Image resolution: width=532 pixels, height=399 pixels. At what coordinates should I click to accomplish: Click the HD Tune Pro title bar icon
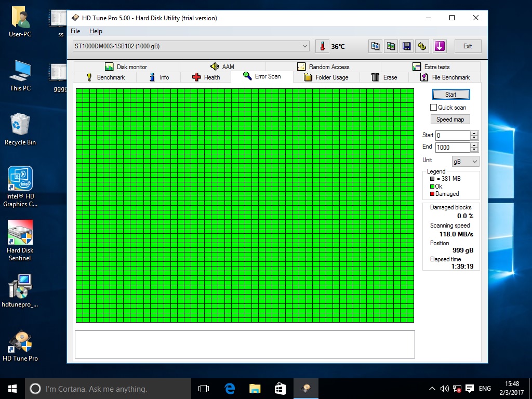click(x=75, y=18)
